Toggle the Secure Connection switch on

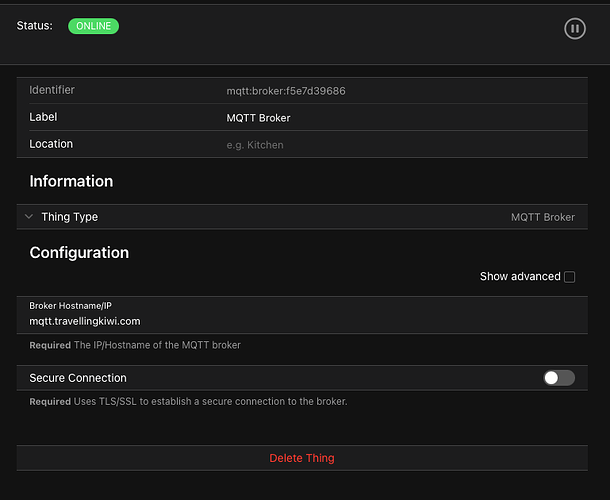pyautogui.click(x=559, y=378)
